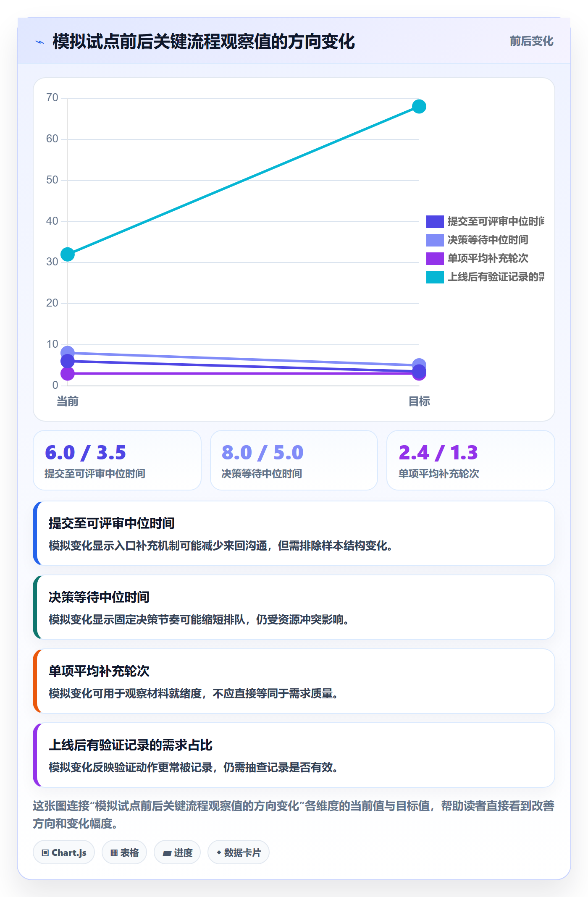Click the 进度 tag
The height and width of the screenshot is (897, 588).
point(177,852)
